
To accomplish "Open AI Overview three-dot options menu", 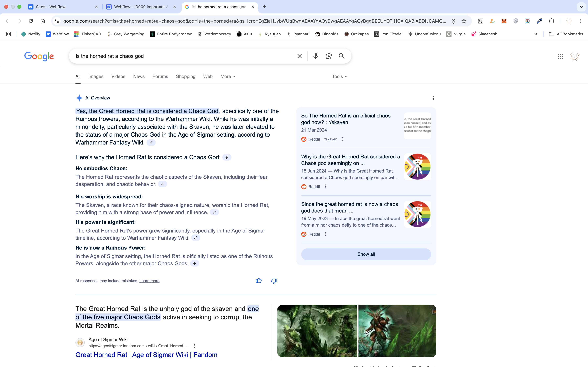I will click(x=433, y=98).
